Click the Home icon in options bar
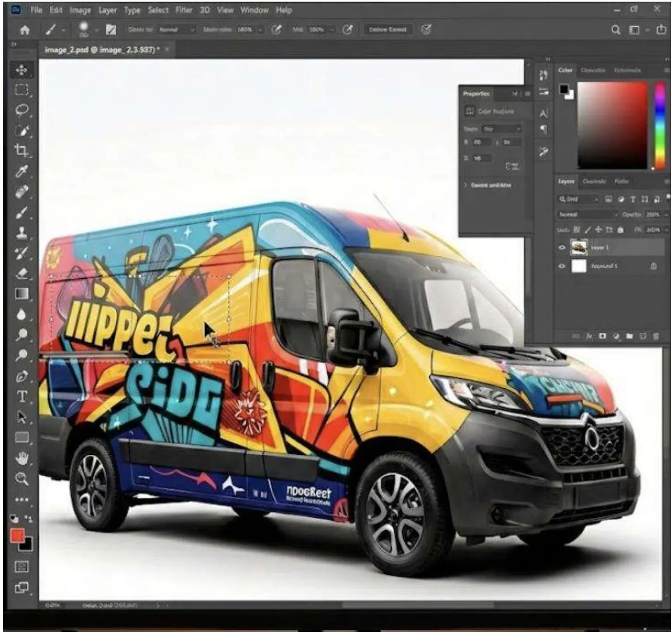The height and width of the screenshot is (633, 672). pos(25,30)
